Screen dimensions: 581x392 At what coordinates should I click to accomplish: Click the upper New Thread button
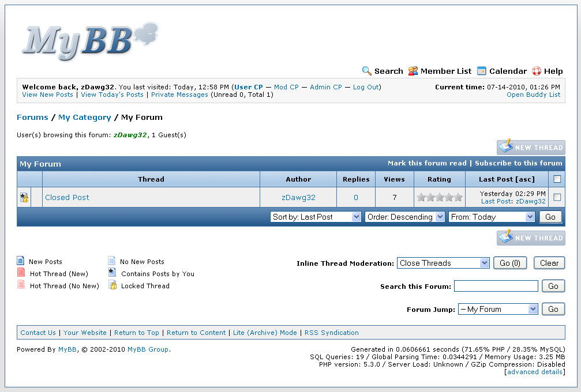coord(531,148)
